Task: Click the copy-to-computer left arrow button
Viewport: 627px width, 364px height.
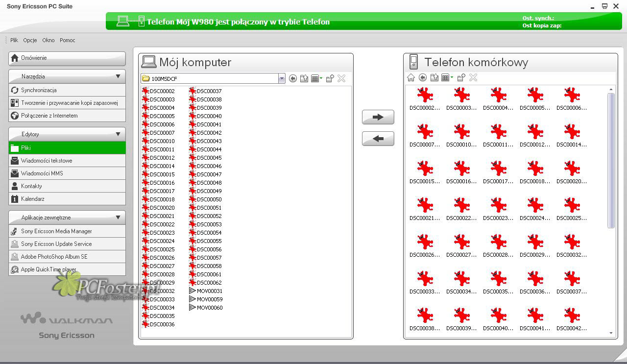Action: (x=378, y=139)
